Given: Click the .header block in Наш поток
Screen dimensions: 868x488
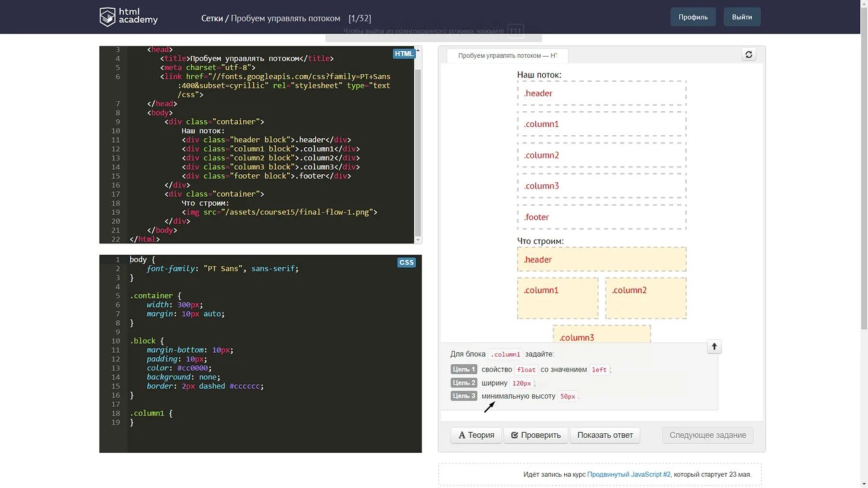Looking at the screenshot, I should click(601, 93).
